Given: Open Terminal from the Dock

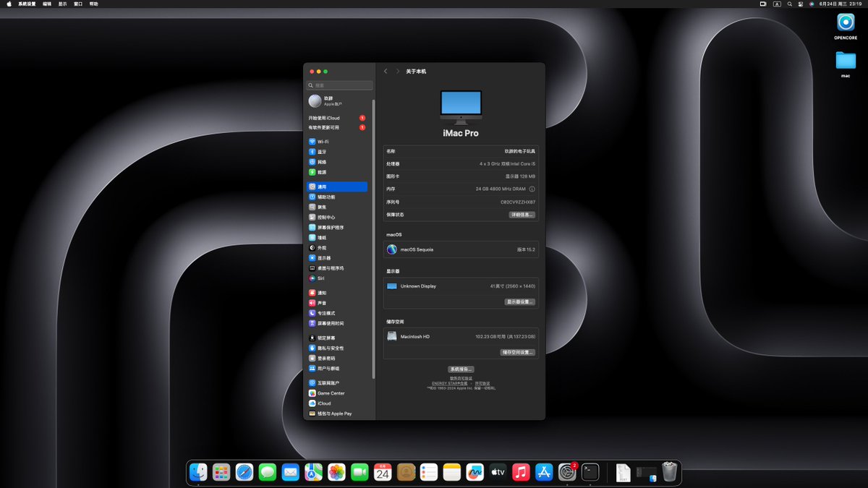Looking at the screenshot, I should [x=591, y=472].
